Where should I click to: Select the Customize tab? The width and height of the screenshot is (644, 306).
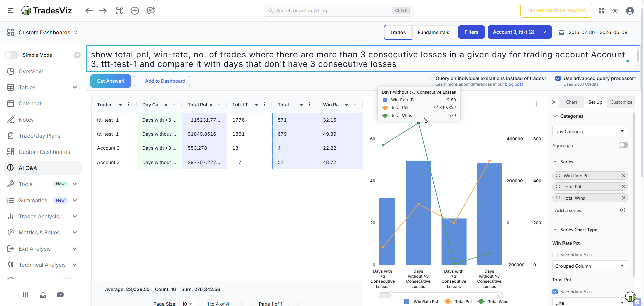621,102
